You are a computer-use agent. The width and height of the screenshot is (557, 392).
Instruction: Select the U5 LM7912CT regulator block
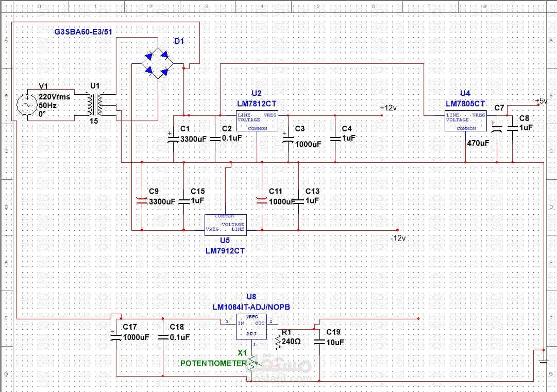(226, 225)
